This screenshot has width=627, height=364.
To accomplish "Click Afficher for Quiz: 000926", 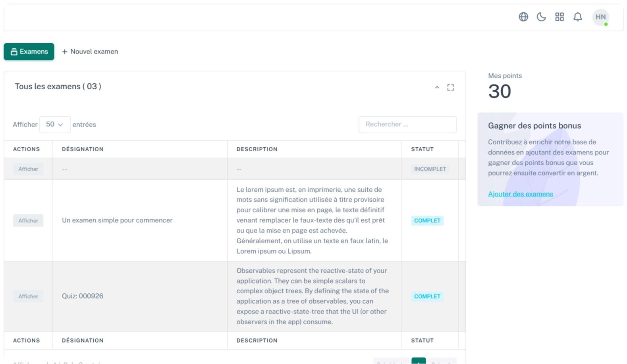I will (x=28, y=297).
